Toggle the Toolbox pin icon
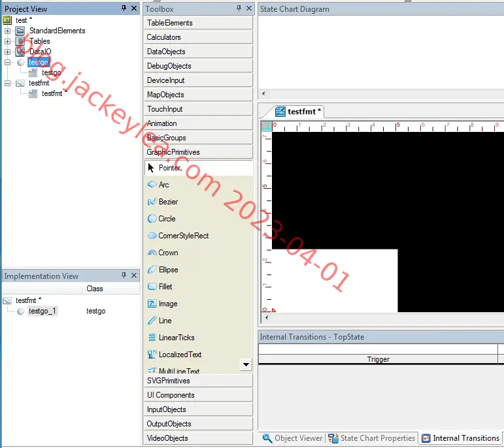 click(239, 8)
